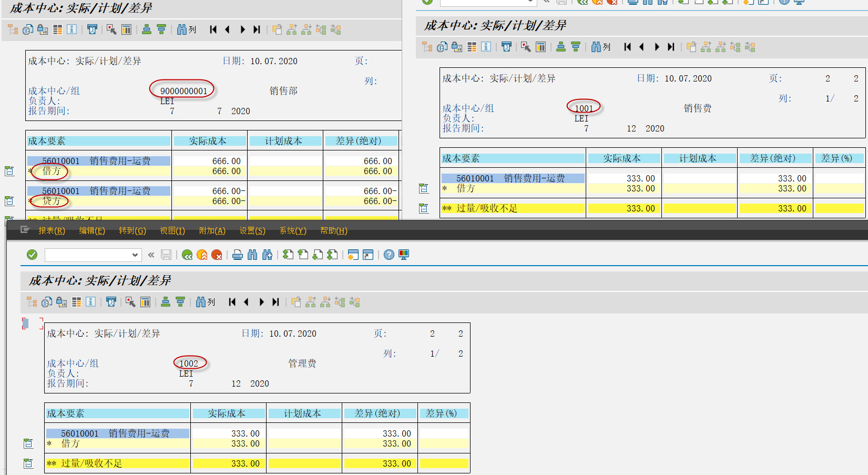Click the drill-down icon beside the 借方 row
The height and width of the screenshot is (475, 868).
pos(28,443)
